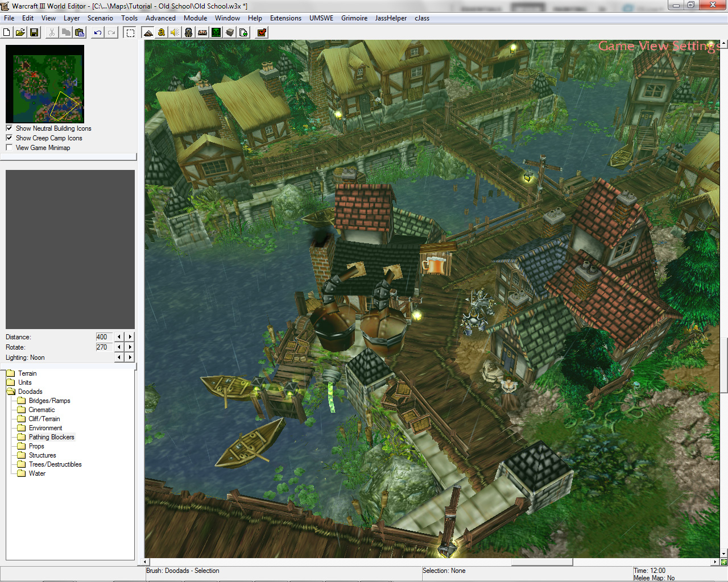This screenshot has height=582, width=728.
Task: Open the AI Editor green face icon
Action: click(216, 32)
